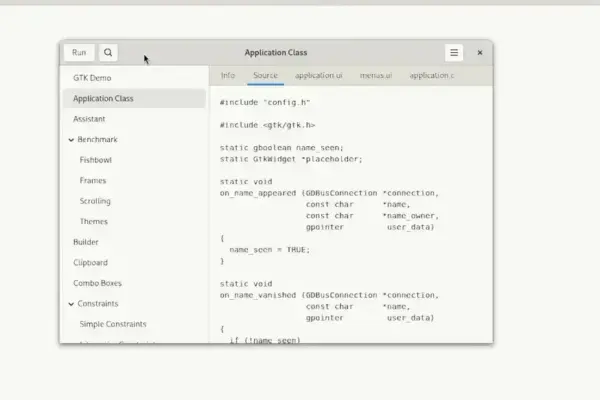Select the Clipboard demo
Image resolution: width=600 pixels, height=400 pixels.
coord(134,263)
